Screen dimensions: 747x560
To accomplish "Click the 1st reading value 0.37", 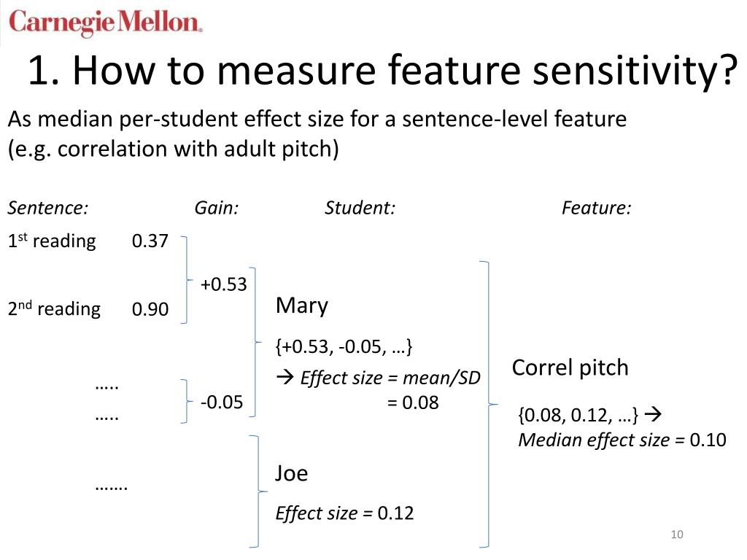I will click(150, 241).
